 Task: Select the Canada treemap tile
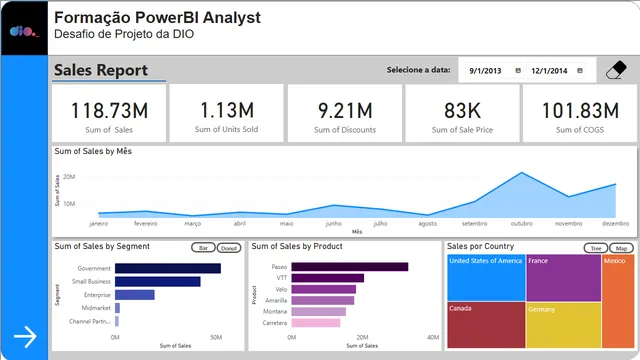pyautogui.click(x=486, y=325)
